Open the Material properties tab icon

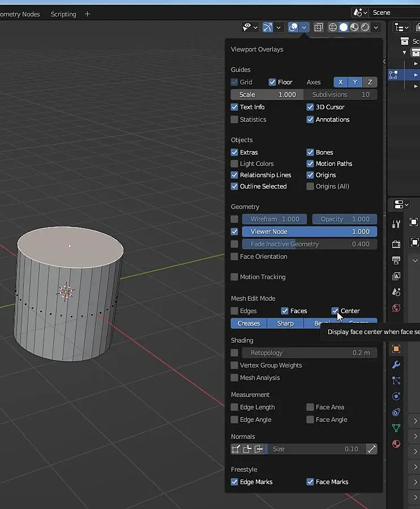(x=396, y=444)
